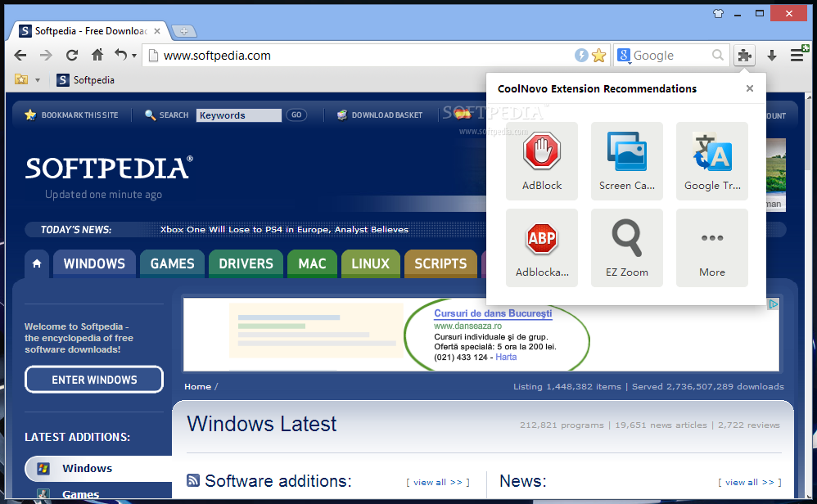This screenshot has height=504, width=817.
Task: Open Cursuri de dans București ad link
Action: (x=493, y=313)
